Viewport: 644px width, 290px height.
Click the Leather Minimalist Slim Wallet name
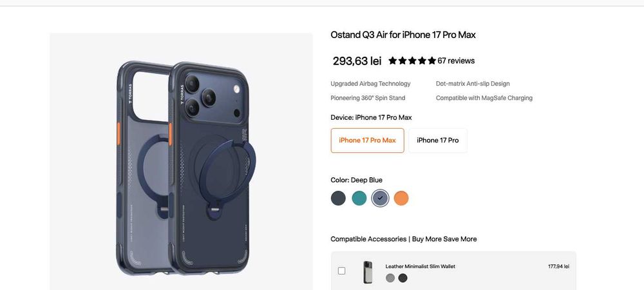coord(420,266)
